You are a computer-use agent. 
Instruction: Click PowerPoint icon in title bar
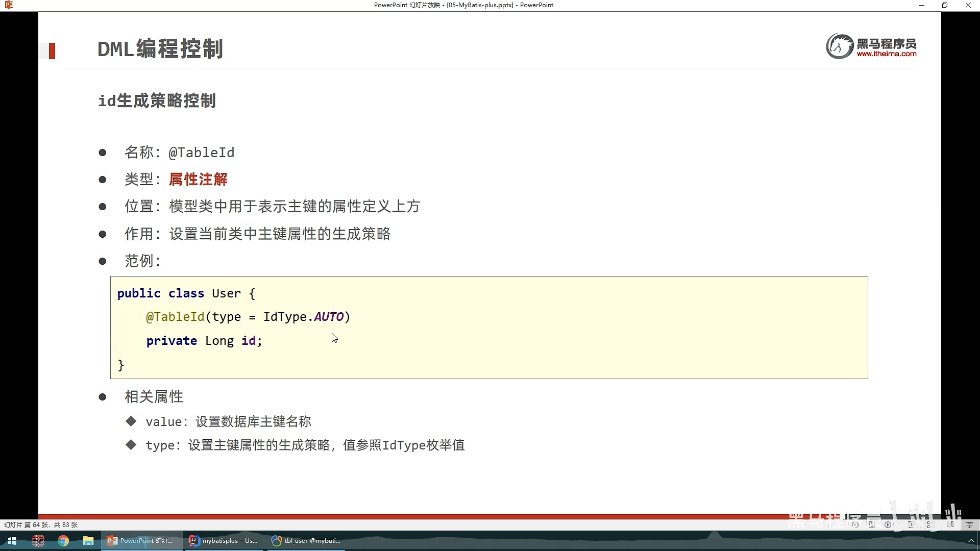(x=9, y=5)
